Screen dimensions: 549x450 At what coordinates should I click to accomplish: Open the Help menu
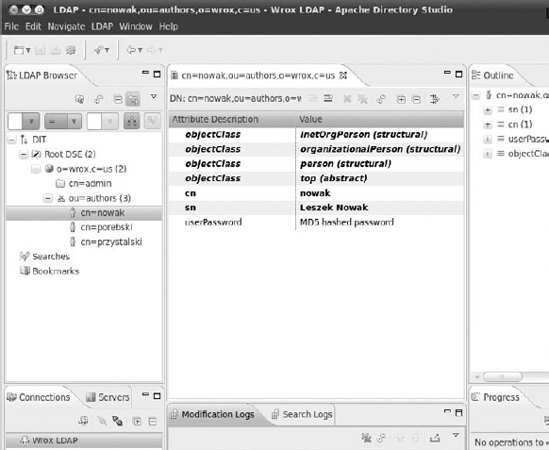tap(168, 27)
